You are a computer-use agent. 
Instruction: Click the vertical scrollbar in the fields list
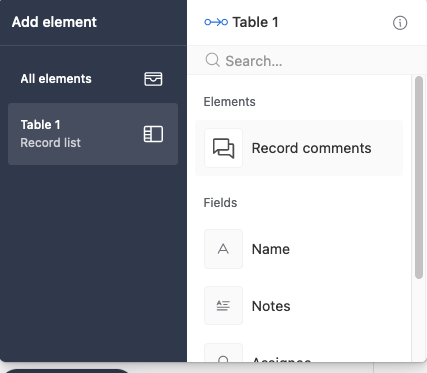point(419,177)
